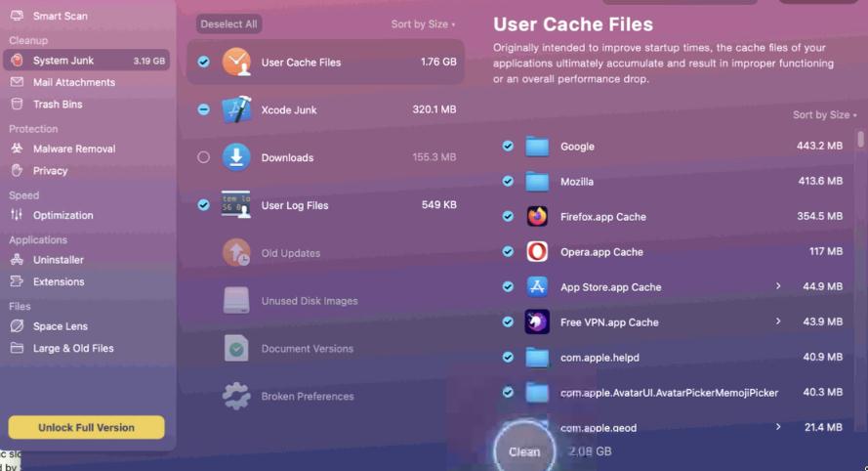Click the Malware Removal biohazard icon
Image resolution: width=868 pixels, height=471 pixels.
[x=18, y=149]
